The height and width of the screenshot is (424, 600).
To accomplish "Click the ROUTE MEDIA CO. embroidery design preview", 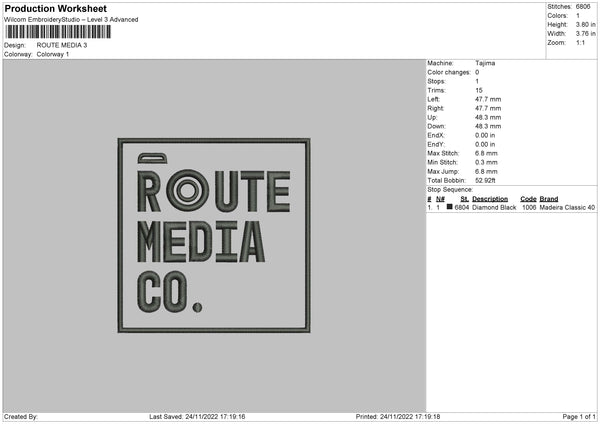I will click(x=214, y=235).
